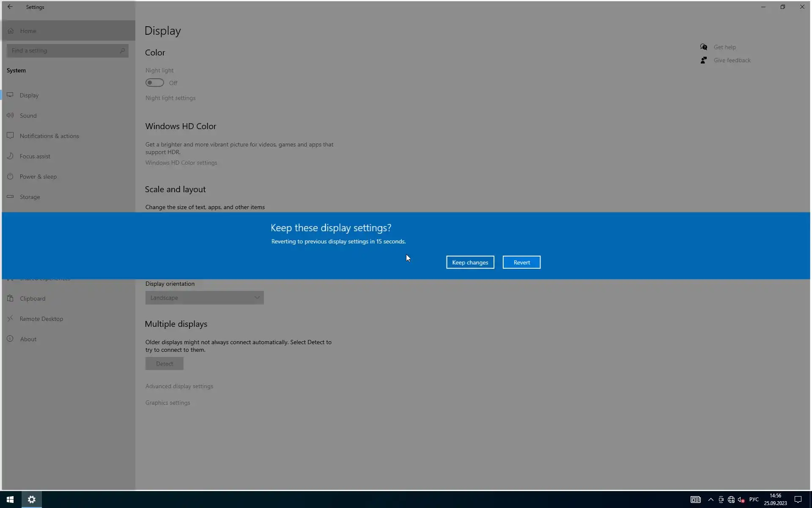Click the Power & sleep icon
This screenshot has width=812, height=508.
pyautogui.click(x=10, y=176)
